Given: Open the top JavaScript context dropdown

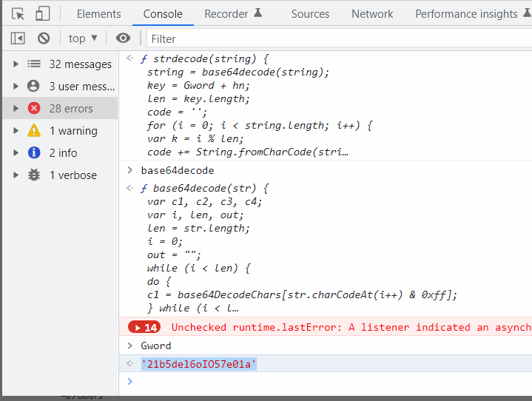Looking at the screenshot, I should (x=83, y=38).
